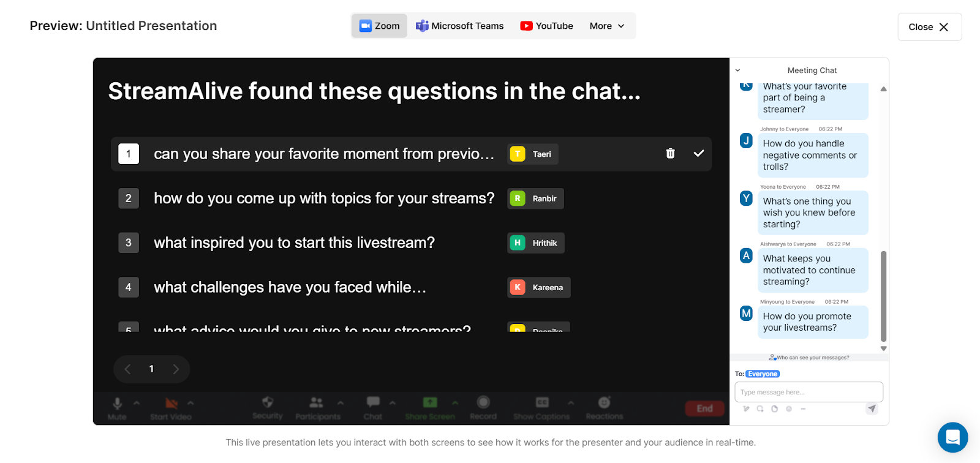The image size is (980, 463).
Task: Click the three-dot more options in chat
Action: pos(803,408)
